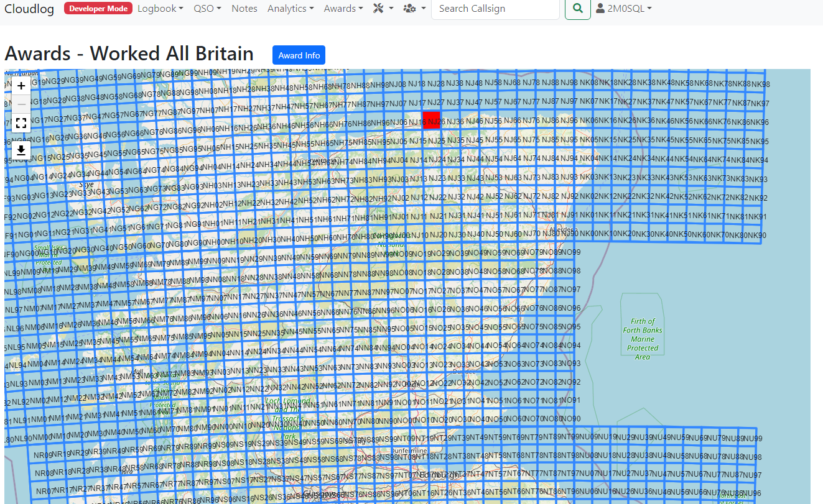823x504 pixels.
Task: Open the Notes page
Action: [x=244, y=9]
